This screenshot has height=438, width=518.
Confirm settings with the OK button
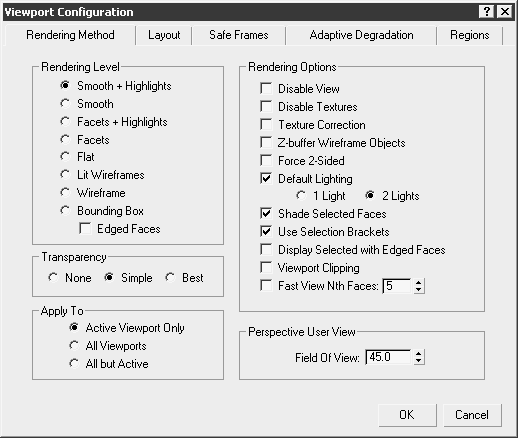coord(407,415)
